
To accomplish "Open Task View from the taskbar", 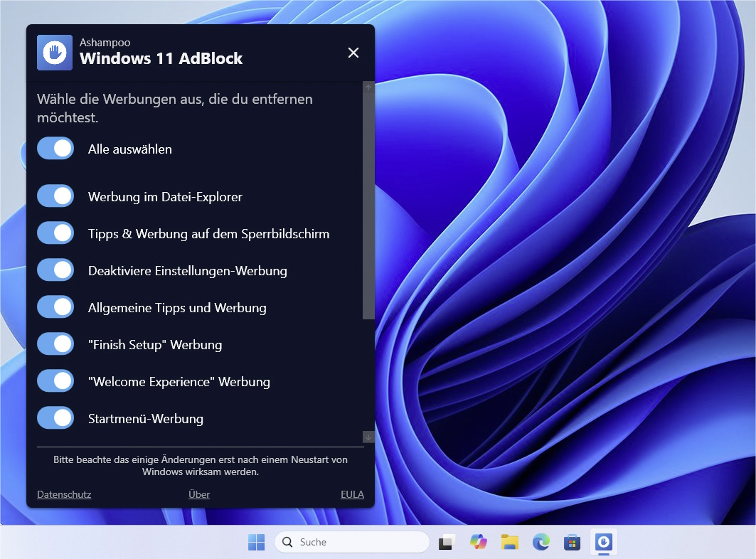I will [x=447, y=542].
